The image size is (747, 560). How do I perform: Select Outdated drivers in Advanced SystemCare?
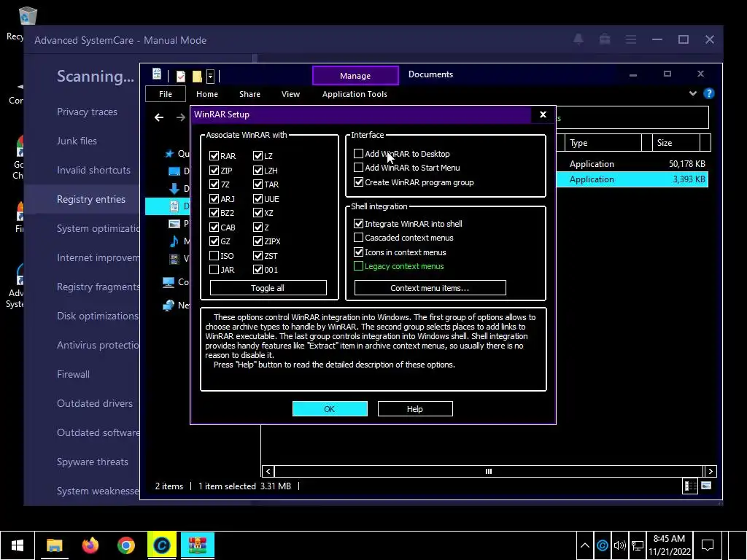pyautogui.click(x=95, y=403)
